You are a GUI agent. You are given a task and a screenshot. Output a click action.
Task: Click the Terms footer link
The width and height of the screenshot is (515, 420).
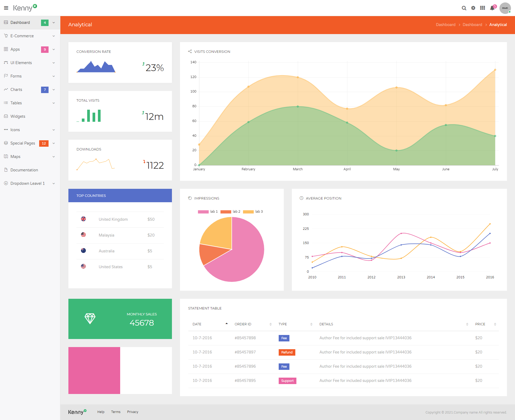click(116, 412)
